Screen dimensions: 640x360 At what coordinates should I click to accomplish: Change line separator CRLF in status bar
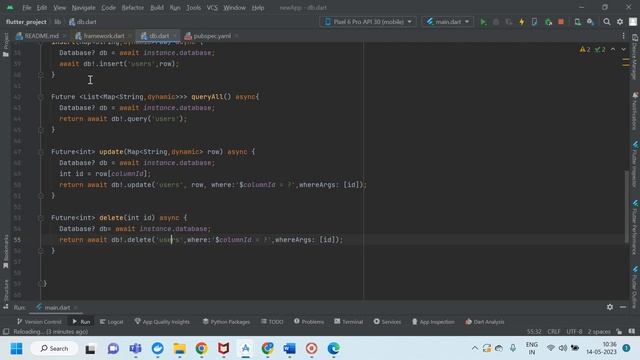[x=554, y=331]
